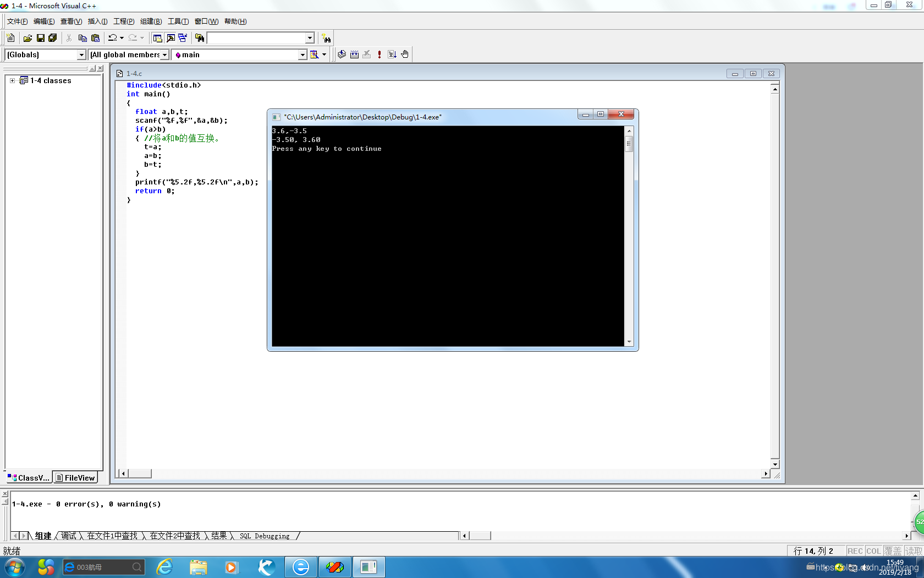924x578 pixels.
Task: Cut the selected text
Action: coord(69,38)
